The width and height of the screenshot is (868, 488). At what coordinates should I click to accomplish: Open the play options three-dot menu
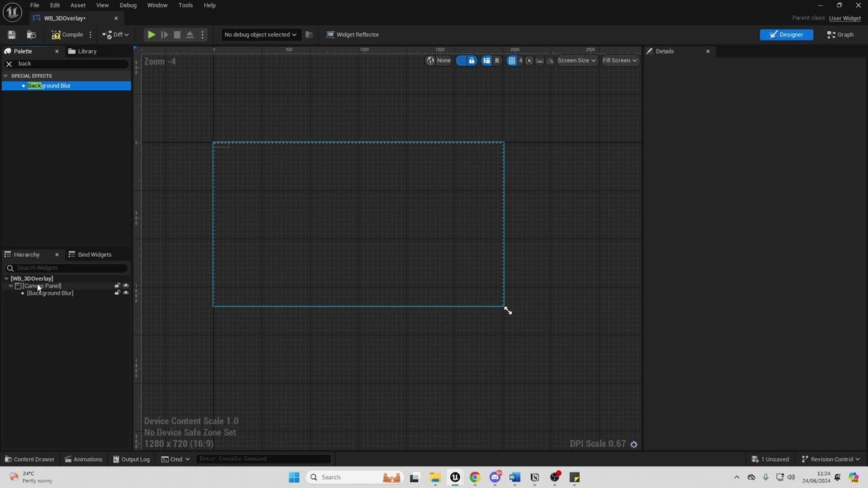pos(202,35)
